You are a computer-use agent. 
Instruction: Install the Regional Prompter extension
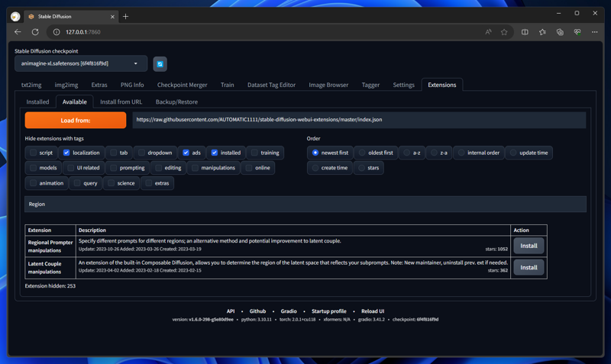click(x=529, y=246)
